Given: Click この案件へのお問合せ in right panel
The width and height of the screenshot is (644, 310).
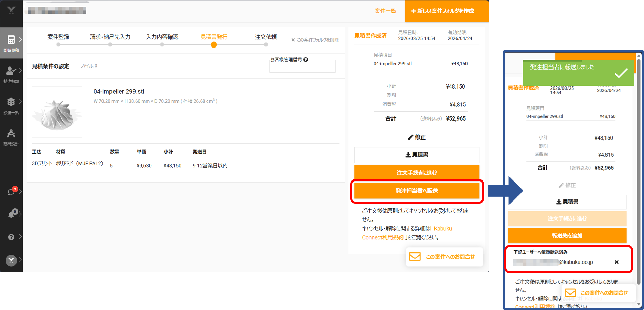Looking at the screenshot, I should pos(599,293).
